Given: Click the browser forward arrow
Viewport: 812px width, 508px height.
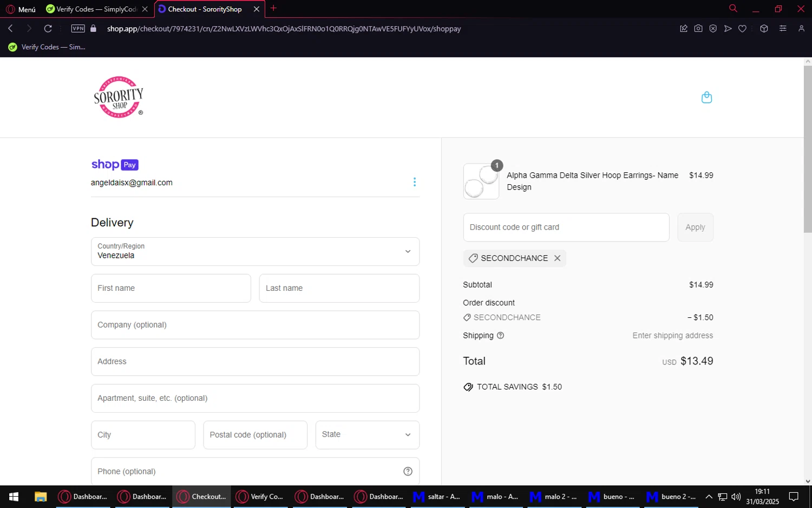Looking at the screenshot, I should pyautogui.click(x=29, y=29).
